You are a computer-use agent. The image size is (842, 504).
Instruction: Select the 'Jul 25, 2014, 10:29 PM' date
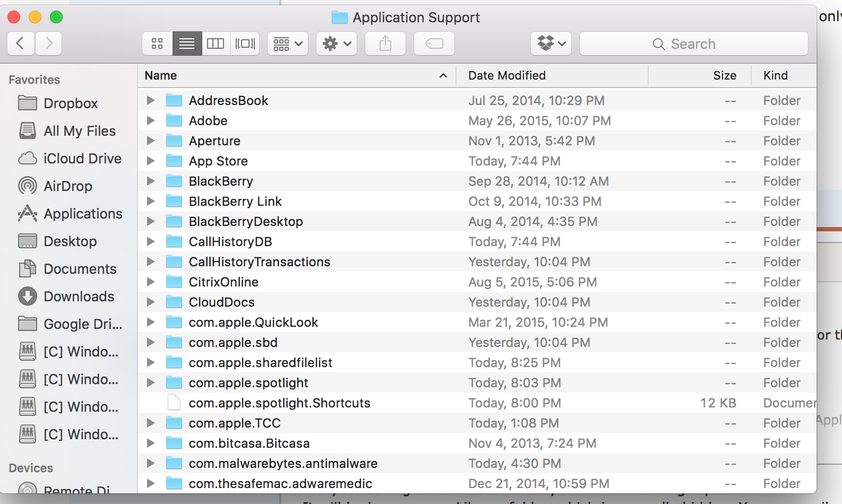click(536, 100)
